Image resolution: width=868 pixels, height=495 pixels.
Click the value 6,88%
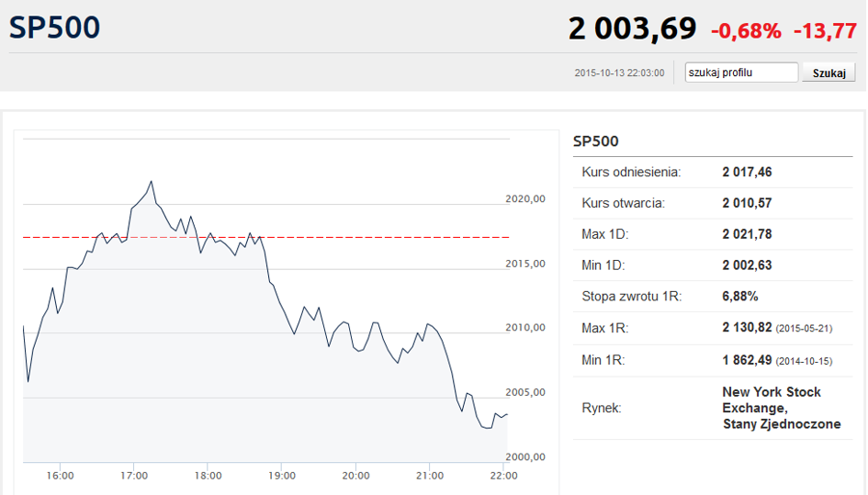pos(740,297)
